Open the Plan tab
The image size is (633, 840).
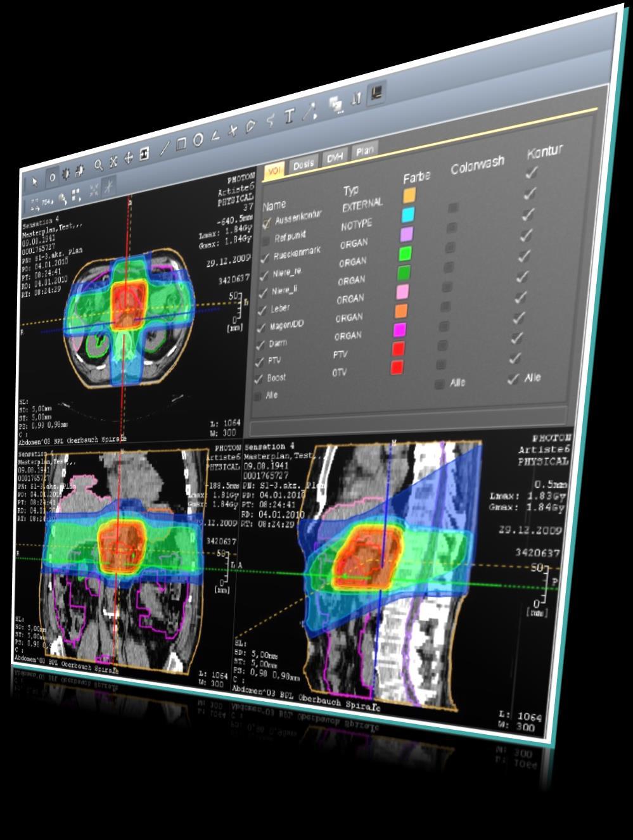pos(364,151)
